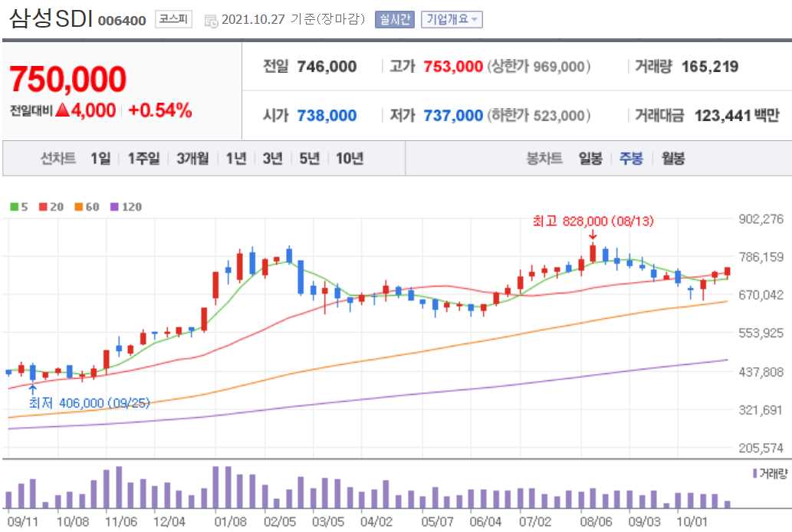Click the 최저 406,000 (09/25) low marker
The height and width of the screenshot is (532, 792).
tap(90, 403)
